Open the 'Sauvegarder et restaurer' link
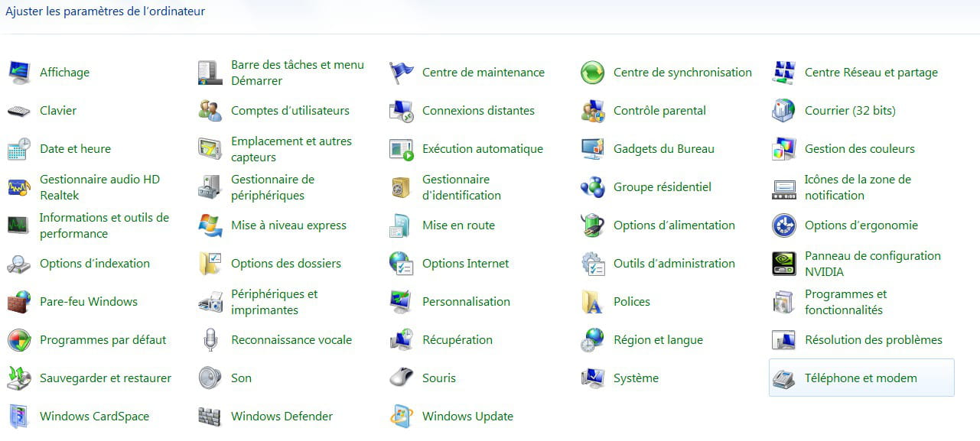The image size is (980, 441). [106, 378]
